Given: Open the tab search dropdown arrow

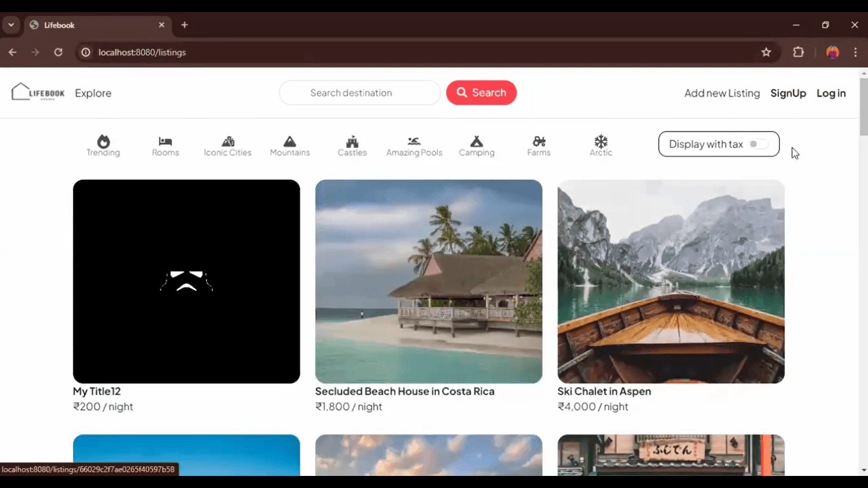Looking at the screenshot, I should coord(11,25).
